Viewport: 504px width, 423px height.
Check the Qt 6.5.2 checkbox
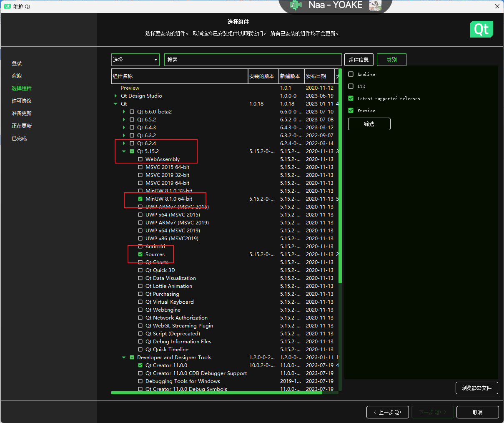[x=132, y=120]
